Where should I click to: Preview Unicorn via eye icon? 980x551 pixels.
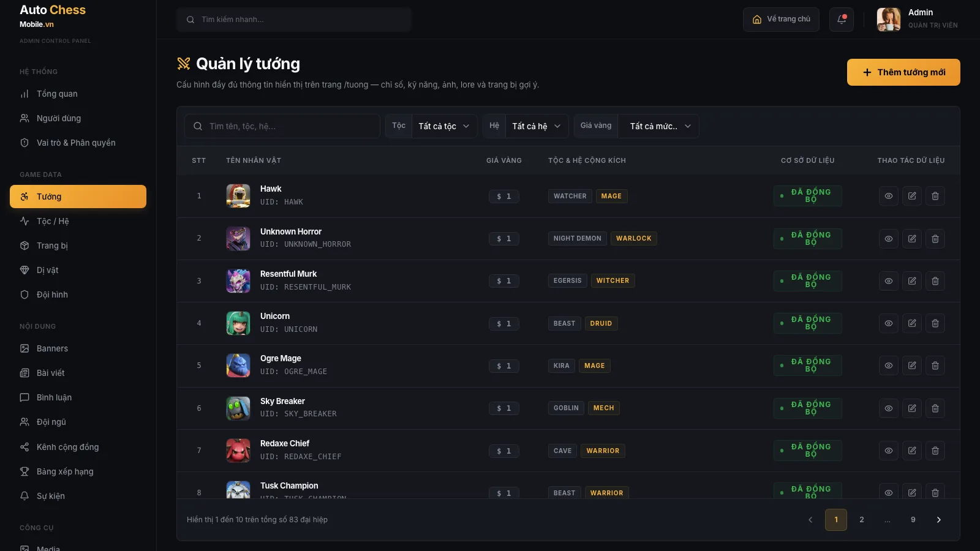coord(889,323)
